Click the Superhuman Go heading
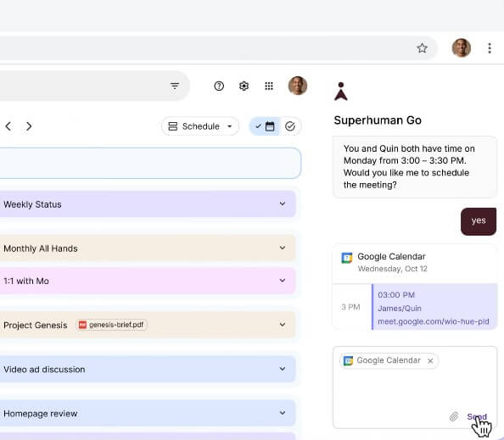504x440 pixels. pos(378,120)
